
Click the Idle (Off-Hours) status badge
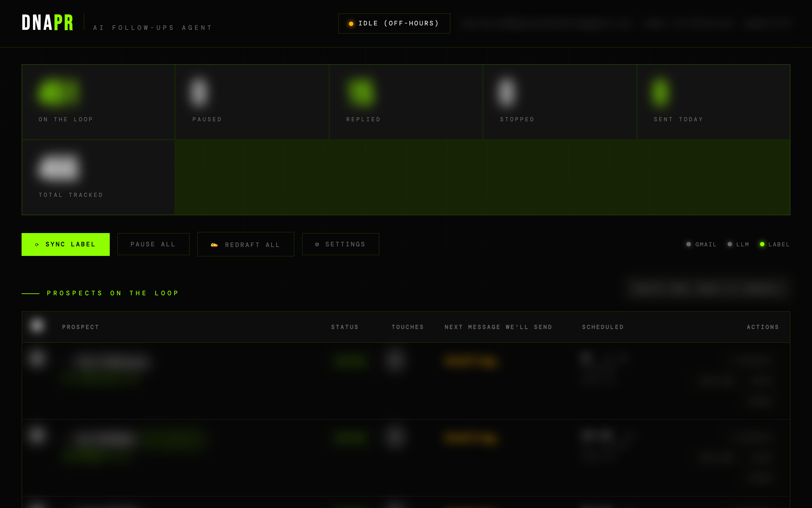tap(394, 23)
